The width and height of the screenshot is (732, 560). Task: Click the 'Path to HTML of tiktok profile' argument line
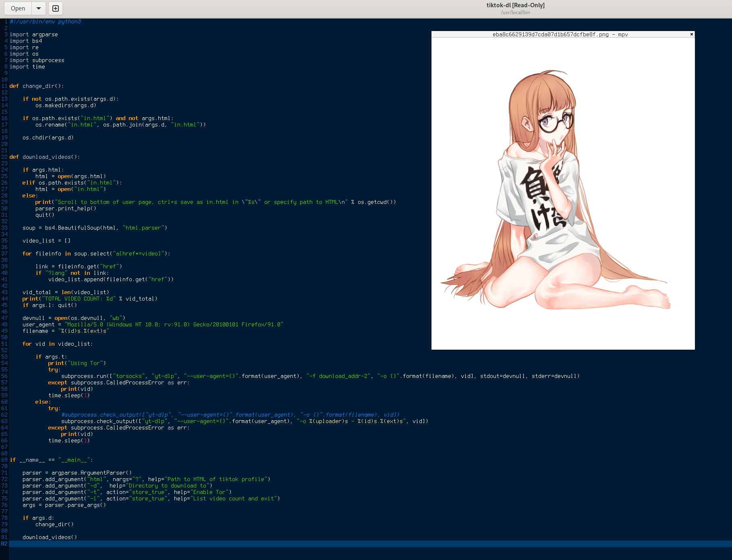point(146,479)
